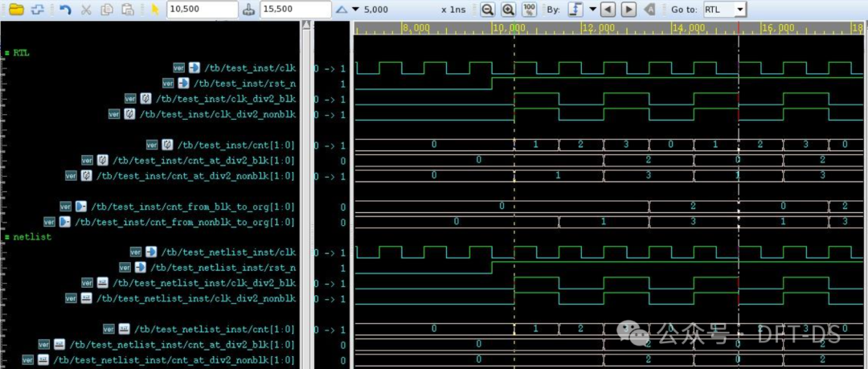Open the dropdown arrow before the 5,000 delta value

(355, 10)
